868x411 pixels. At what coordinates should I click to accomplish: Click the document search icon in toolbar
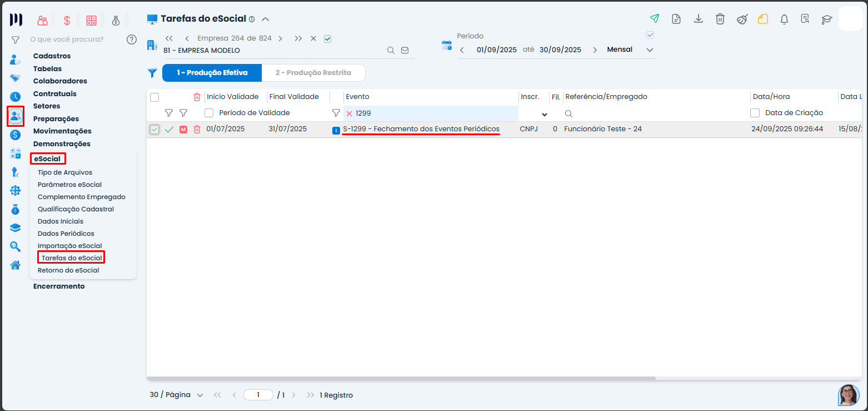coord(805,19)
